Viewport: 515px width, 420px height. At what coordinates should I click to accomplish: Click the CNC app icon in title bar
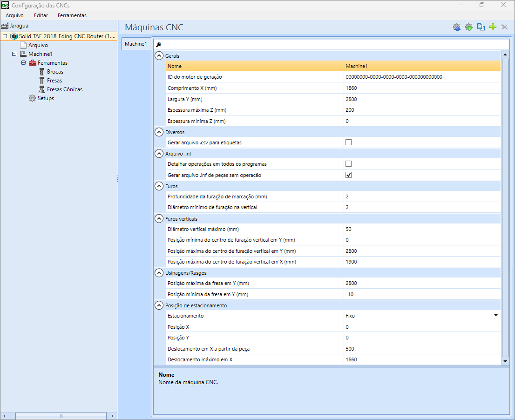(x=5, y=5)
